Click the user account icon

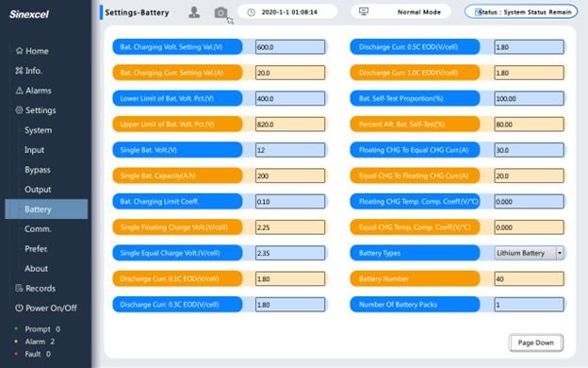(x=194, y=12)
